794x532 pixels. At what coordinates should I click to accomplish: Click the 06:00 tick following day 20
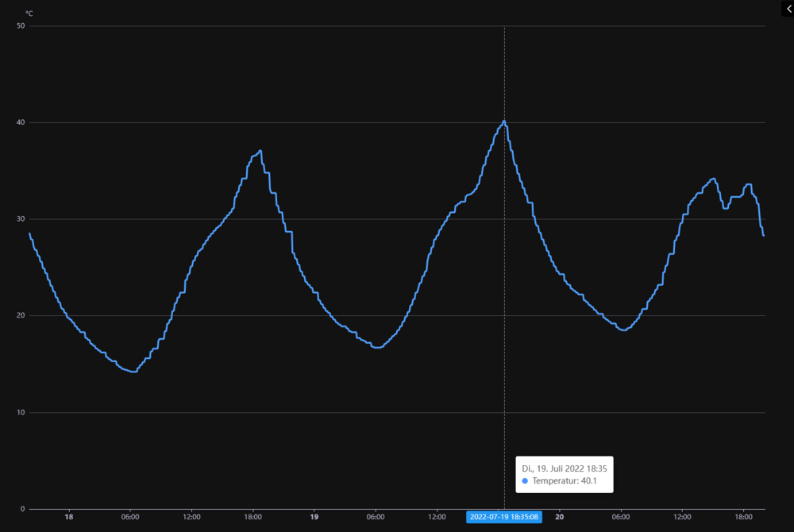pyautogui.click(x=621, y=516)
